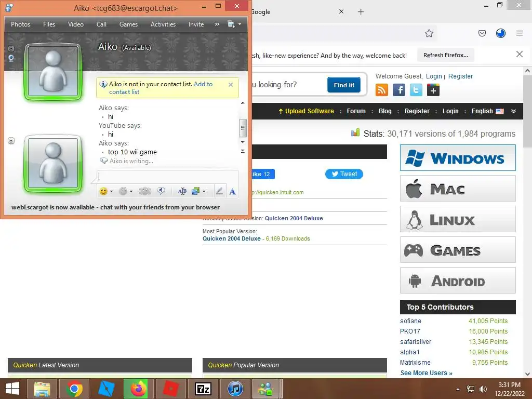Select the Android platform button
The width and height of the screenshot is (532, 399).
[x=458, y=280]
